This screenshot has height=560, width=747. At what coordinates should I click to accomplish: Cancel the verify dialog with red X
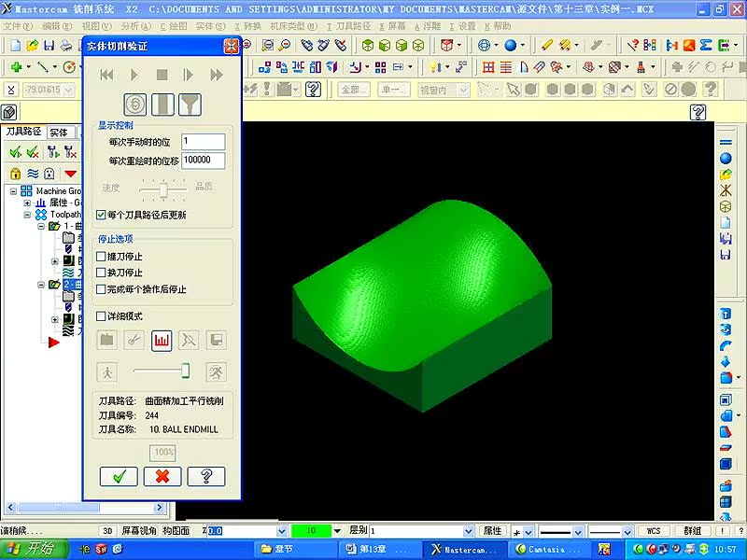click(162, 477)
